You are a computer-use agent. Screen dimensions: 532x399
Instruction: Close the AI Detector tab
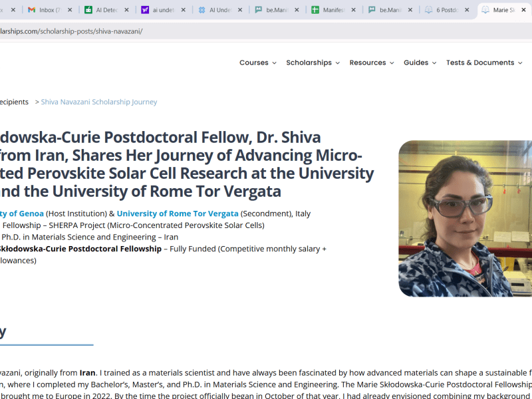tap(126, 10)
